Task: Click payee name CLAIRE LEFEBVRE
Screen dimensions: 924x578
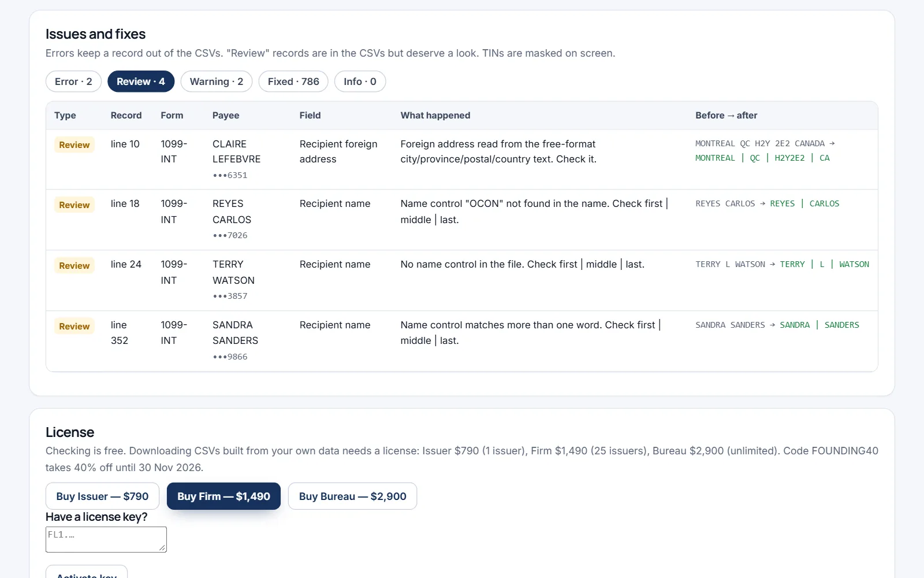Action: click(237, 151)
